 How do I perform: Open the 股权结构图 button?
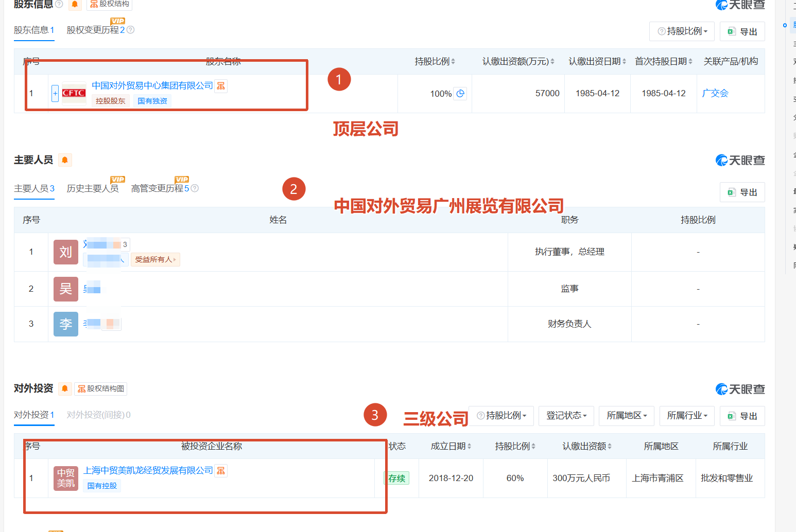pos(101,388)
